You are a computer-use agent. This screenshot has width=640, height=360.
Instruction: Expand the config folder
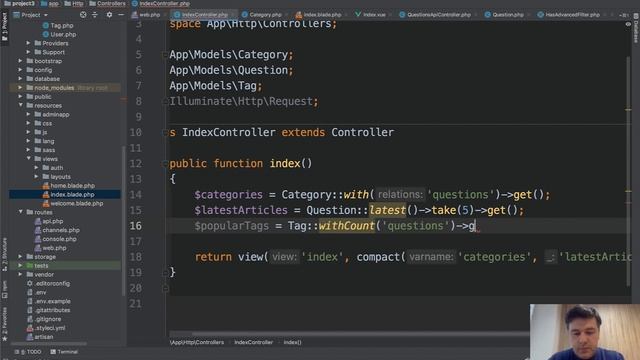(x=20, y=70)
